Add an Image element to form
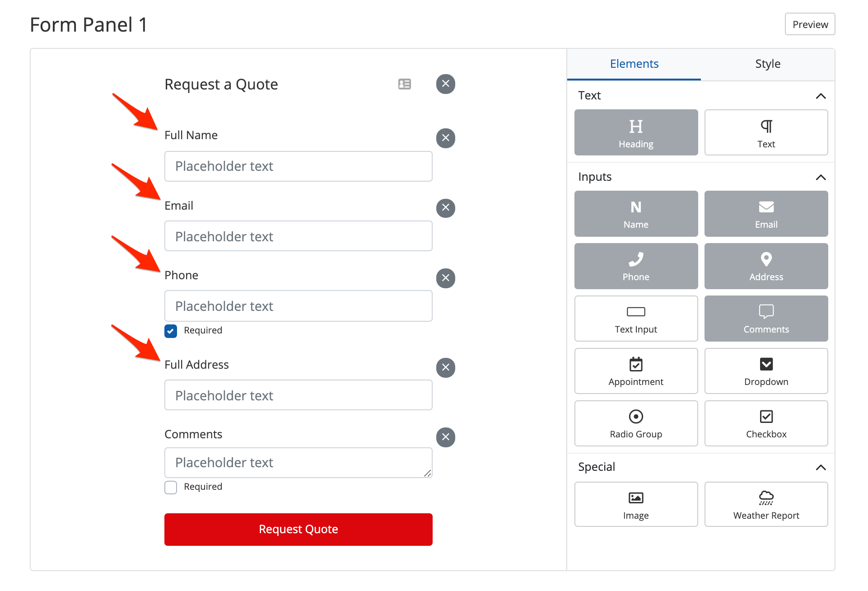Screen dimensions: 868x591 tap(636, 504)
